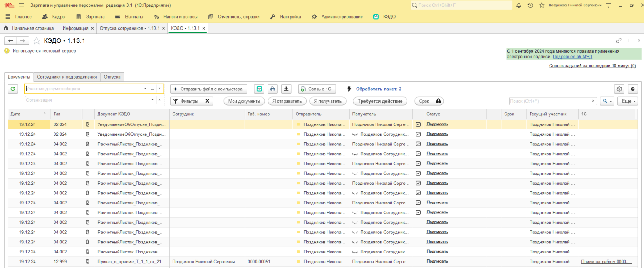This screenshot has width=644, height=268.
Task: Open Список заданий за последние 10 минут link
Action: click(592, 66)
